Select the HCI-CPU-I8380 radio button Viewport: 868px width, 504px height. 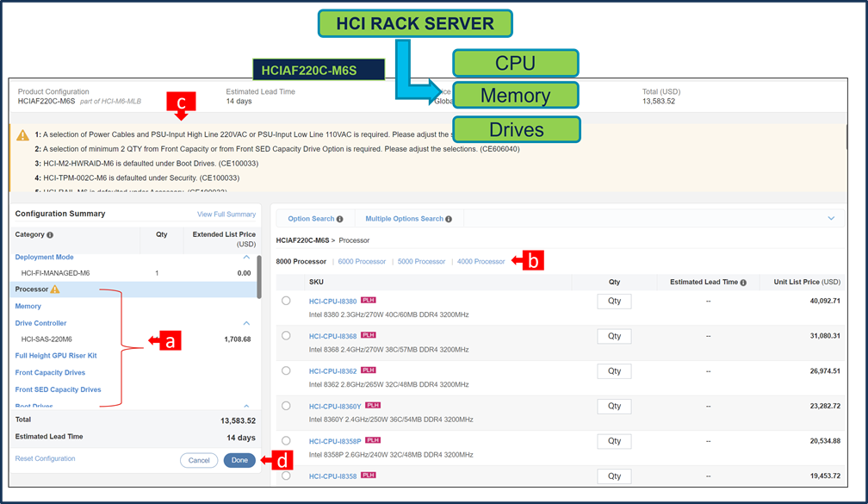pos(286,301)
